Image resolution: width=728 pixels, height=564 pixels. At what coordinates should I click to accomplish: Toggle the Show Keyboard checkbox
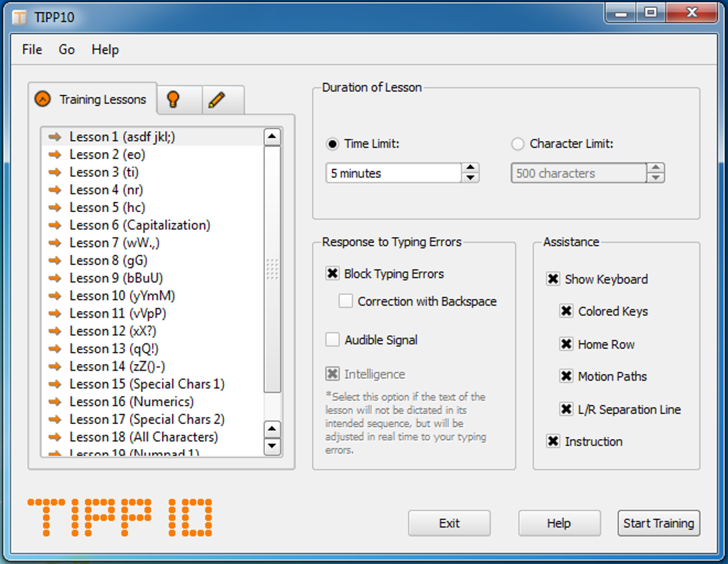point(553,278)
